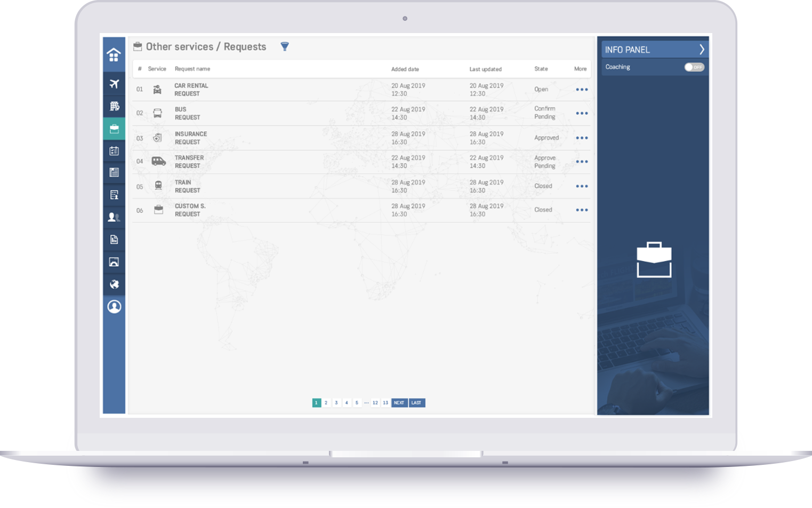
Task: Open More options for Car Rental request
Action: tap(582, 90)
